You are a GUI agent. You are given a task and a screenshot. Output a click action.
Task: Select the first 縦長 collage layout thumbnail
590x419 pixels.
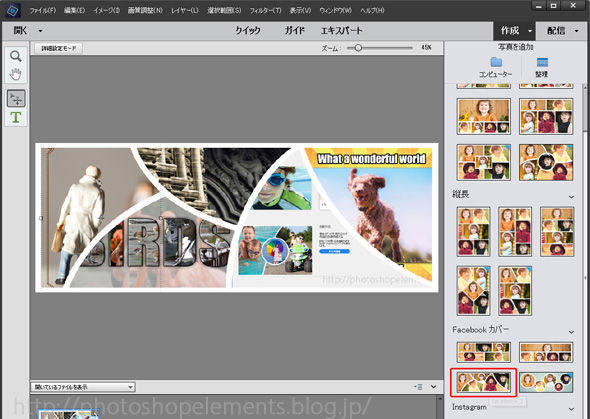tap(473, 231)
